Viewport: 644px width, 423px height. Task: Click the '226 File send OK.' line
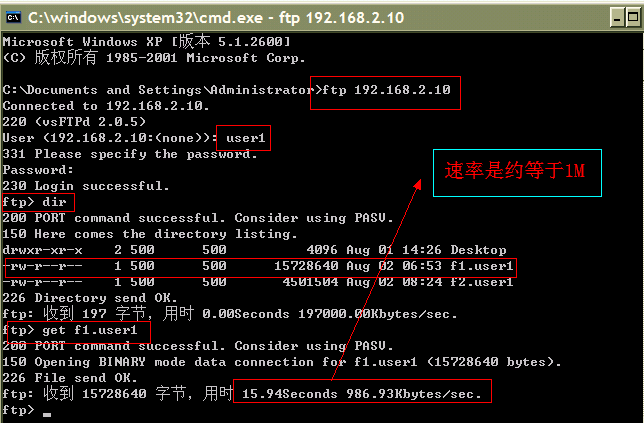(70, 378)
